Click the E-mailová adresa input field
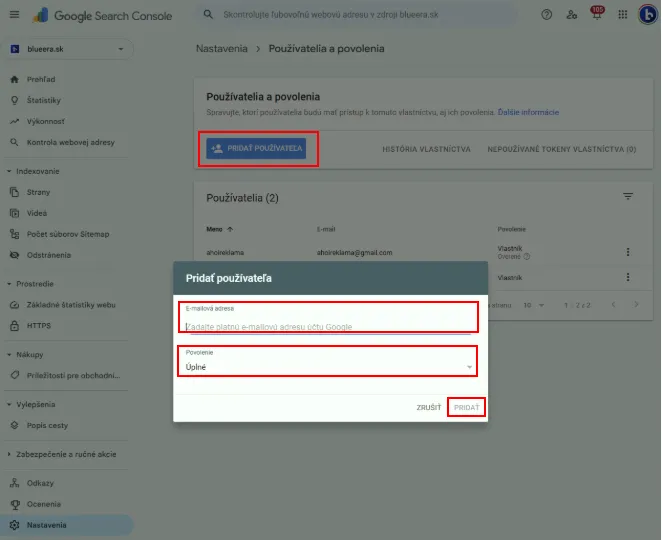662x540 pixels. coord(328,325)
